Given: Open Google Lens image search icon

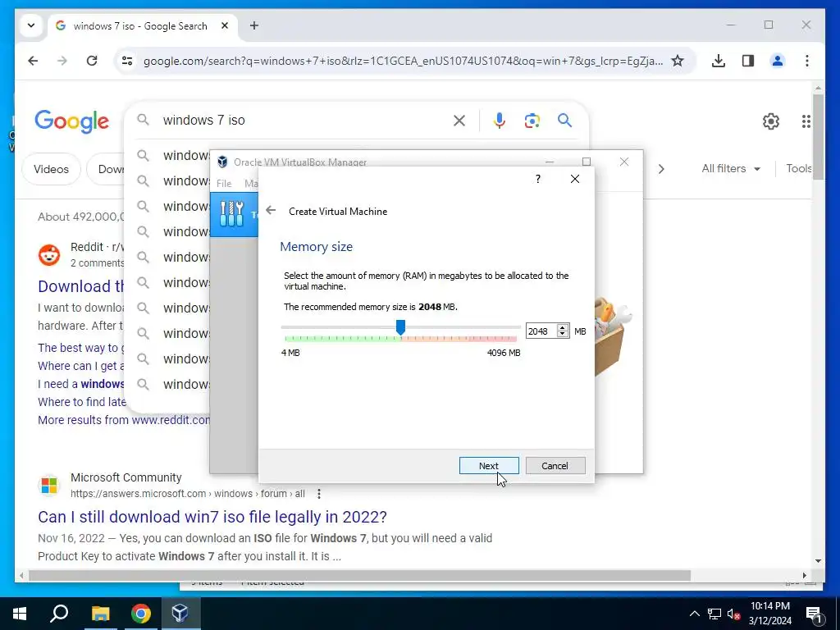Looking at the screenshot, I should point(532,121).
